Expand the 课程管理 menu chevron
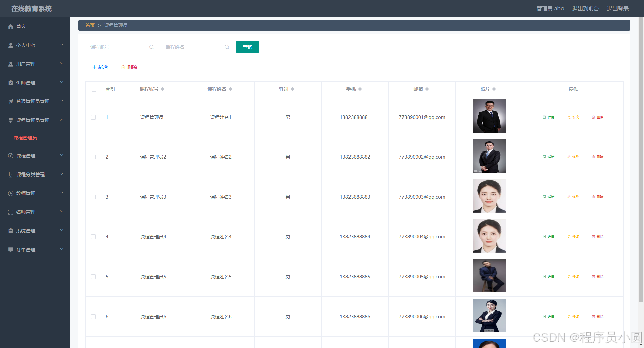Viewport: 644px width, 348px height. pyautogui.click(x=62, y=155)
